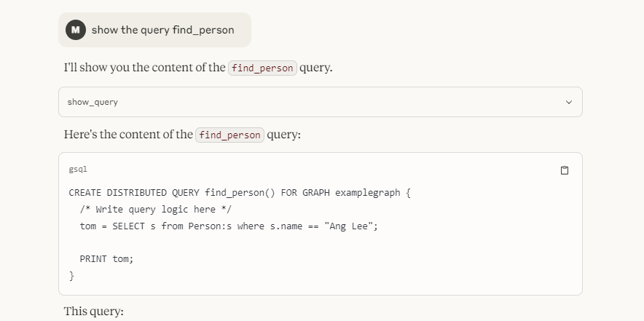Viewport: 644px width, 321px height.
Task: Click the closing brace of the query
Action: [x=71, y=275]
